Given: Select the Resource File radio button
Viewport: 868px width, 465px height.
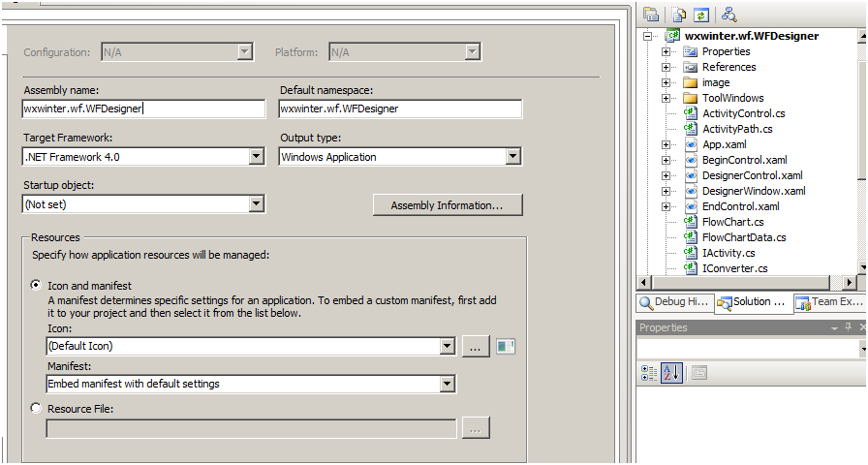Looking at the screenshot, I should pos(36,408).
